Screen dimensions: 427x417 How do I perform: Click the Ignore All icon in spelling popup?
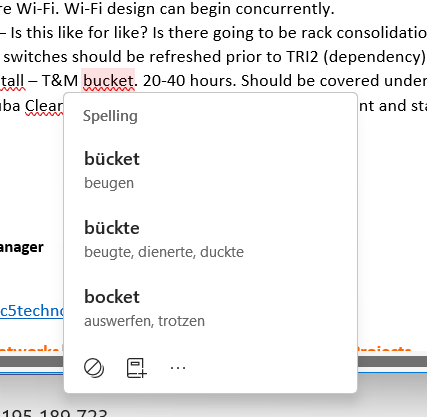coord(94,368)
